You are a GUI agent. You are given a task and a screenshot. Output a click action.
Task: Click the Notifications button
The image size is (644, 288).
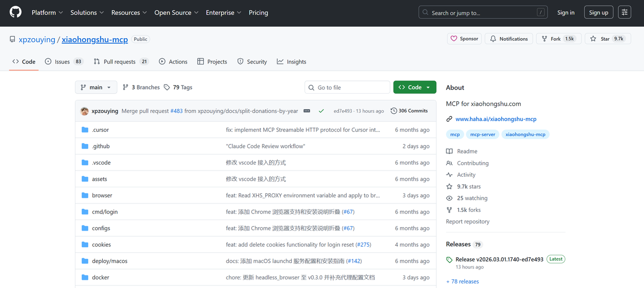[x=509, y=39]
